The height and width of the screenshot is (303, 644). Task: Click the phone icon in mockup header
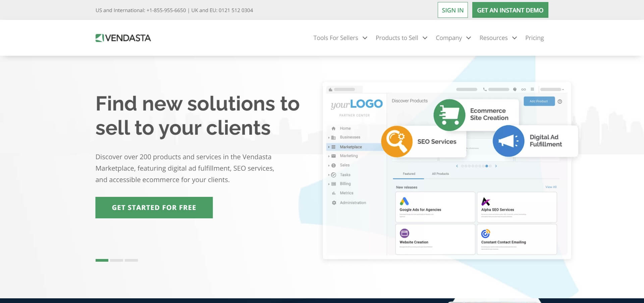[x=485, y=89]
